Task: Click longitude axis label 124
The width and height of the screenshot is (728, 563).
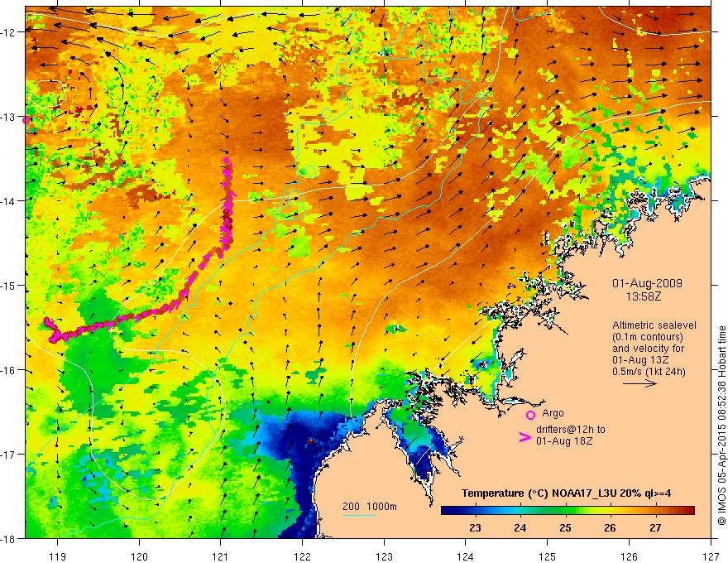Action: click(466, 556)
